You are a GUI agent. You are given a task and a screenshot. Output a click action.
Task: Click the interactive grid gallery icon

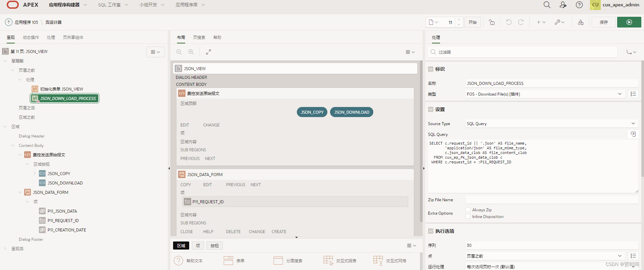(x=378, y=261)
